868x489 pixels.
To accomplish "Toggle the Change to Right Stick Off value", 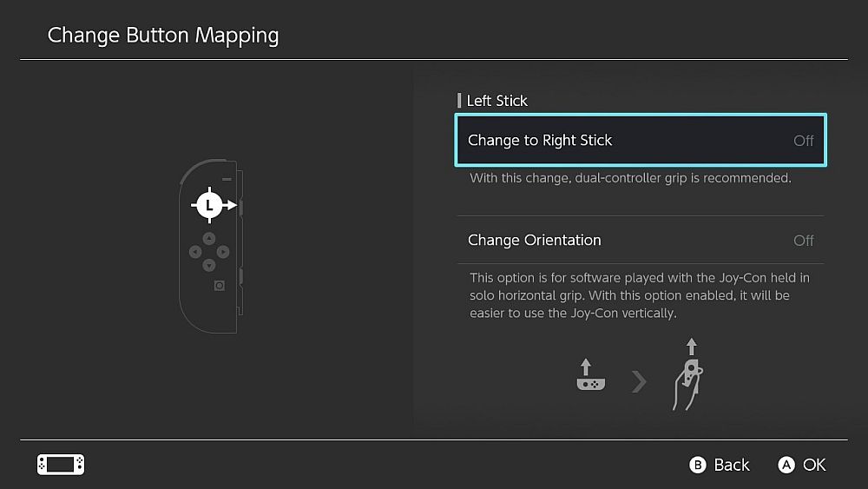I will (803, 141).
